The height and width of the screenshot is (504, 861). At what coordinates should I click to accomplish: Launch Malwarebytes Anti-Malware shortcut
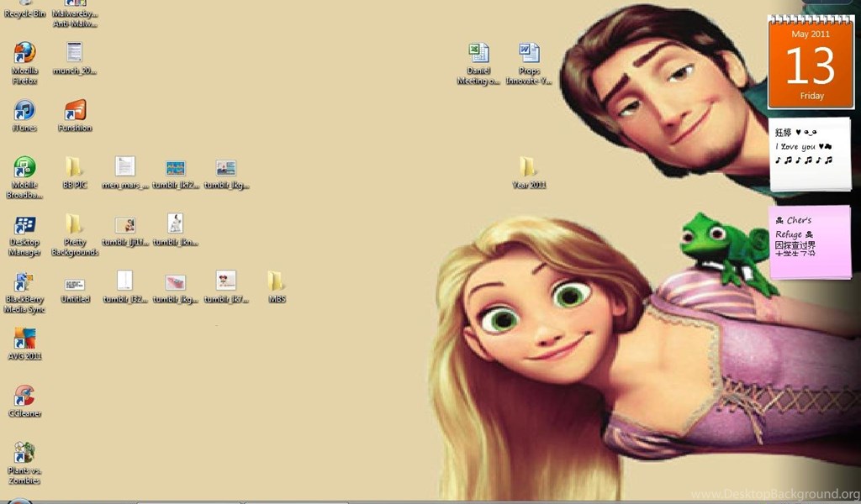click(75, 13)
